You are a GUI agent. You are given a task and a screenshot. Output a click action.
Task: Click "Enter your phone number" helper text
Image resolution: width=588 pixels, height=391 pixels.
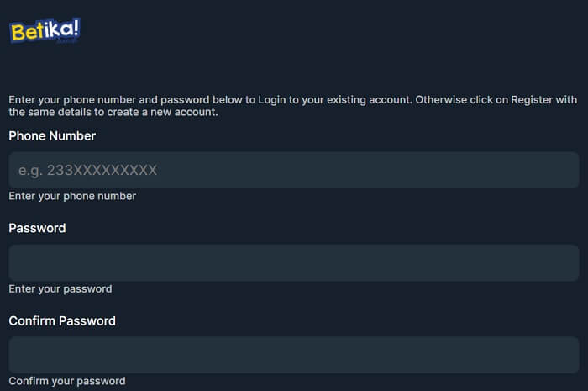[x=72, y=196]
